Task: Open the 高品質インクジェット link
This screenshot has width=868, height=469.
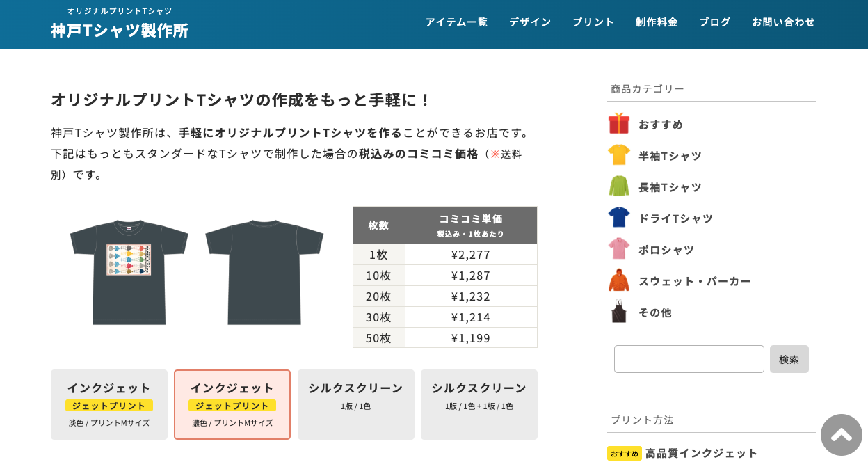Action: 701,453
